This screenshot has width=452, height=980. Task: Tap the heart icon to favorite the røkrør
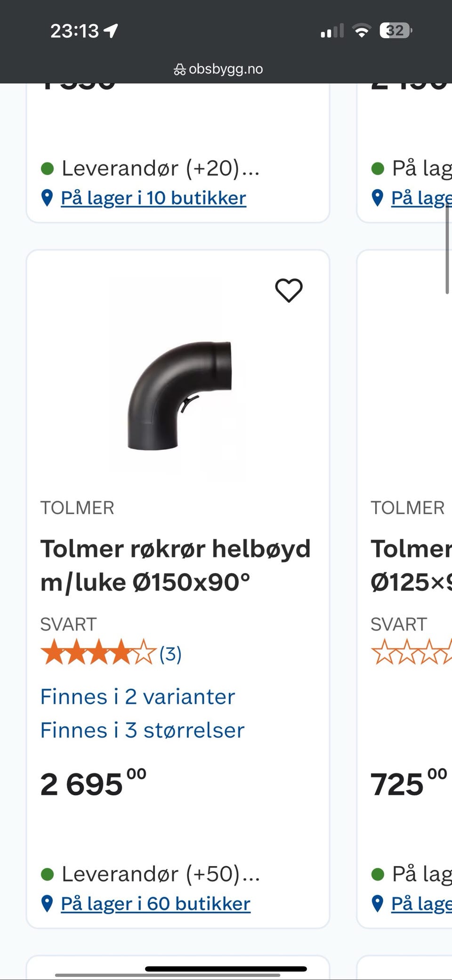click(x=289, y=290)
